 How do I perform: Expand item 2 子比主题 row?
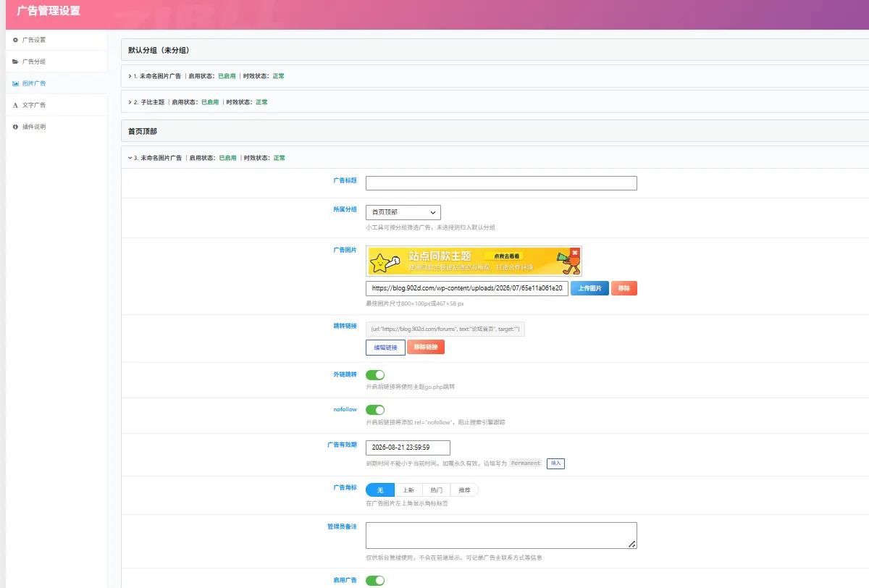(x=496, y=102)
